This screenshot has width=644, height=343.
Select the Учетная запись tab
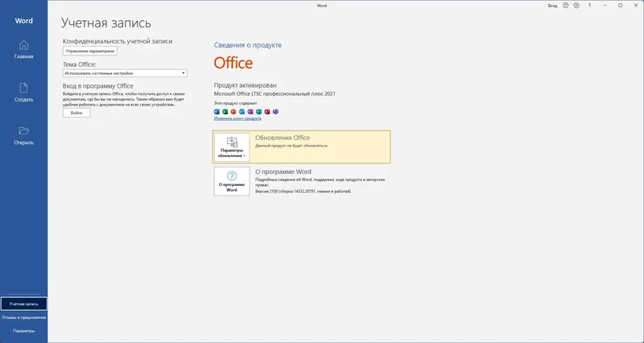coord(24,304)
